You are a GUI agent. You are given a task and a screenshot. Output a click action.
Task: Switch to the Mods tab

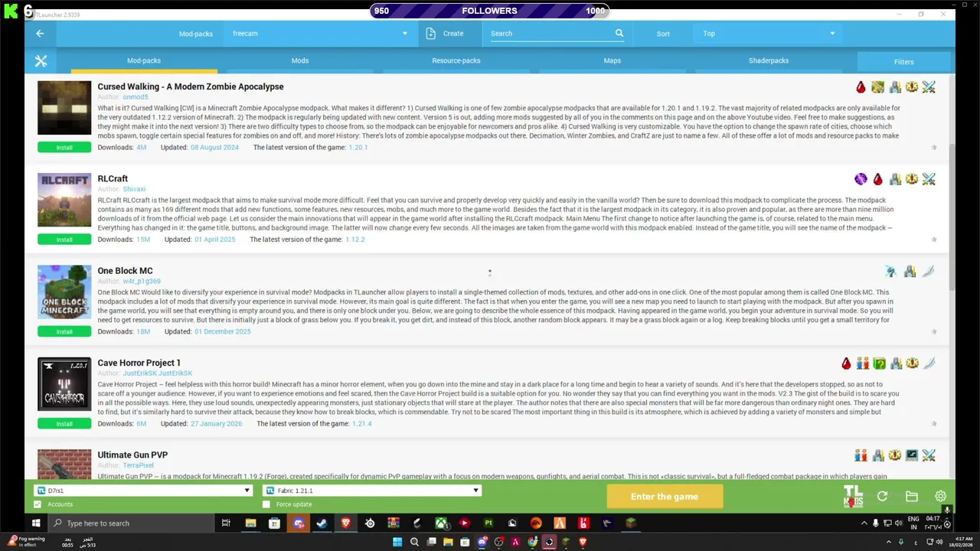click(300, 60)
